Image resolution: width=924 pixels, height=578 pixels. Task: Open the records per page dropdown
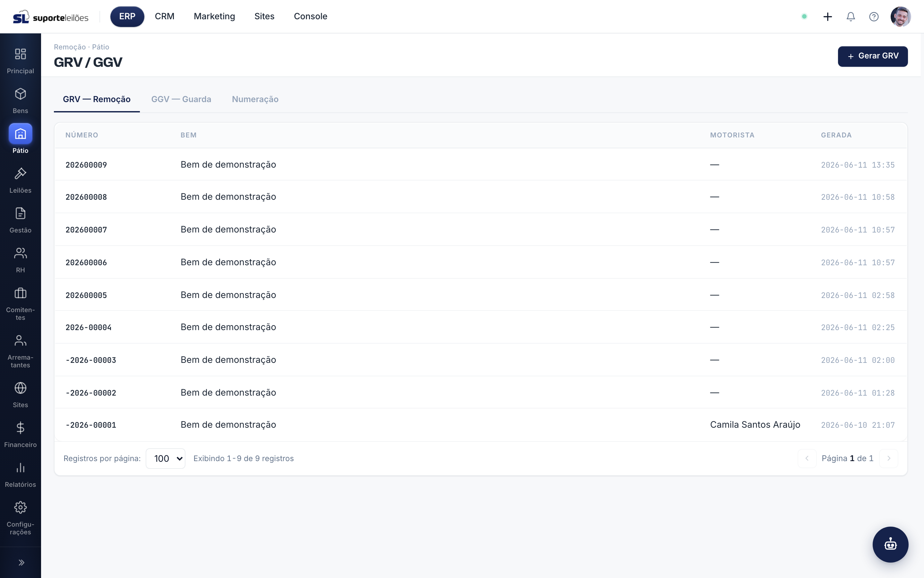pos(165,458)
